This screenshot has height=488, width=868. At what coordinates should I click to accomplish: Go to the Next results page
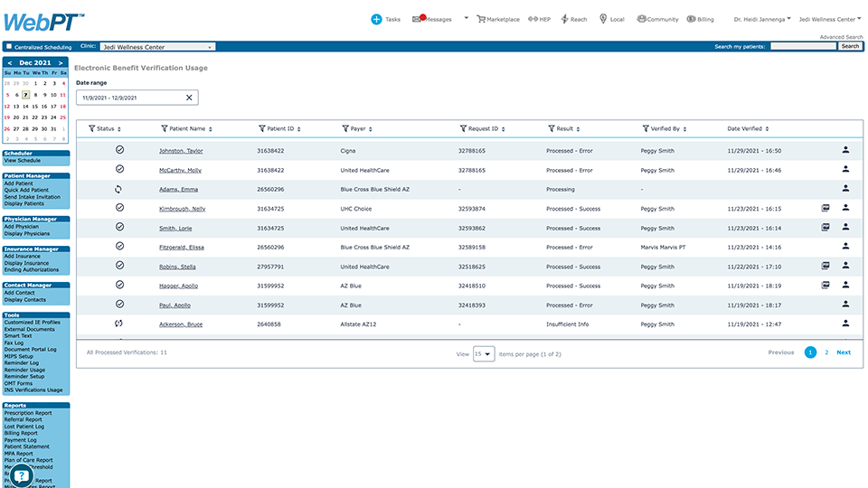pyautogui.click(x=843, y=352)
